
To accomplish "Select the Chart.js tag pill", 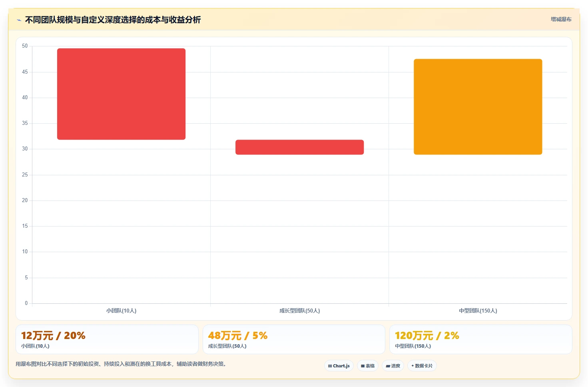I will coord(339,366).
